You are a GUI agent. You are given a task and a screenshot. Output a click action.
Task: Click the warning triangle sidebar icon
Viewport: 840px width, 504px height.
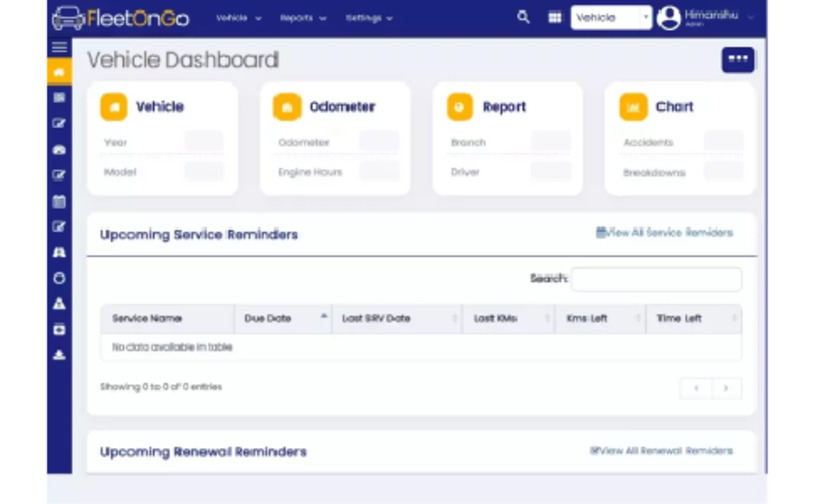click(59, 304)
